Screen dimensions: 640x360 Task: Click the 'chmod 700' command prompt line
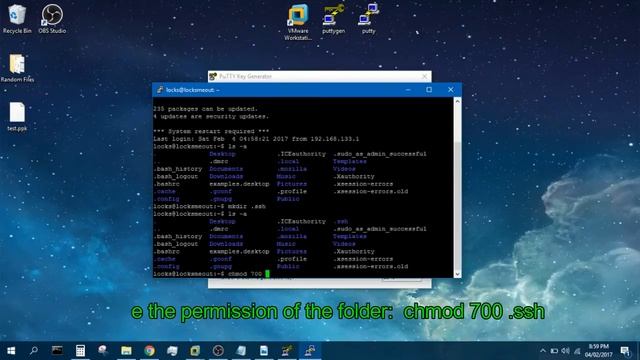point(211,274)
